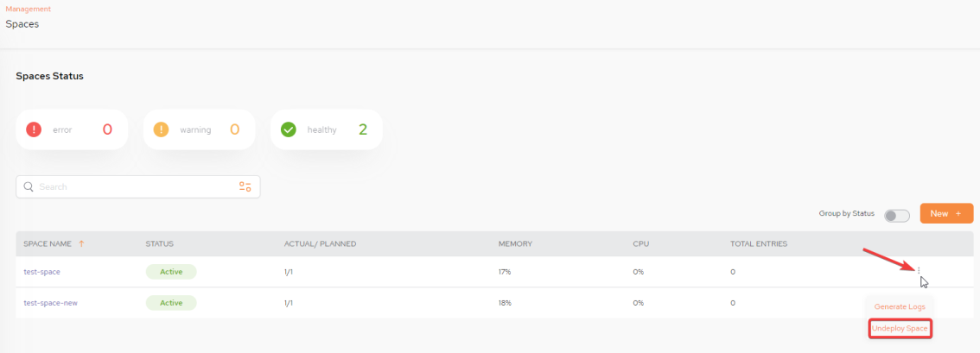Select Generate Logs from the context menu
Image resolution: width=980 pixels, height=353 pixels.
tap(900, 306)
